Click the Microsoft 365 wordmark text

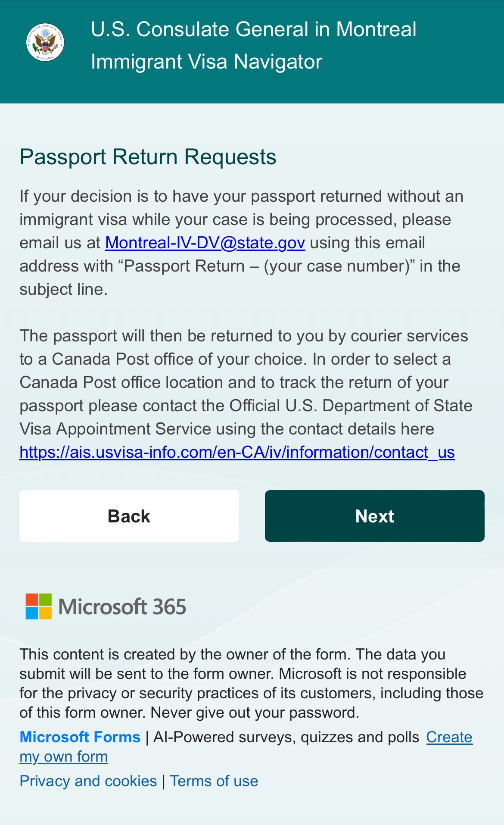(x=122, y=606)
